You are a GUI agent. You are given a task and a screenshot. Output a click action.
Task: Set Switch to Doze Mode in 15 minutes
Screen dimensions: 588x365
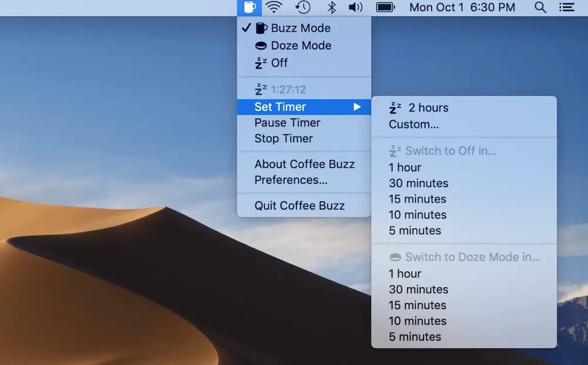pos(464,306)
